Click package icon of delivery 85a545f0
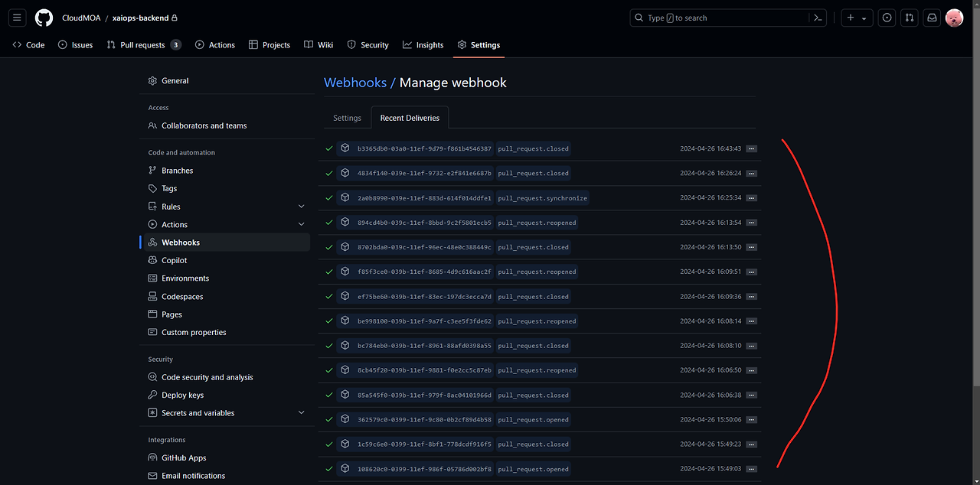The image size is (980, 485). [345, 395]
